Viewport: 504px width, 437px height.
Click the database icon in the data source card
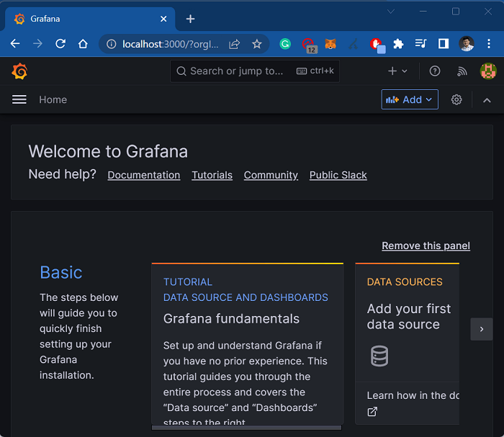point(379,356)
